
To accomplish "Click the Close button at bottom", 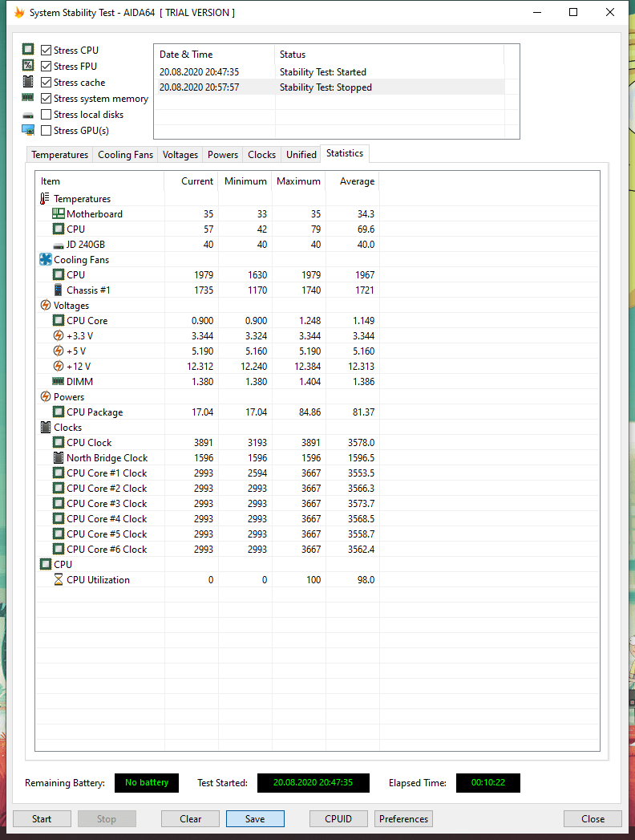I will 593,818.
